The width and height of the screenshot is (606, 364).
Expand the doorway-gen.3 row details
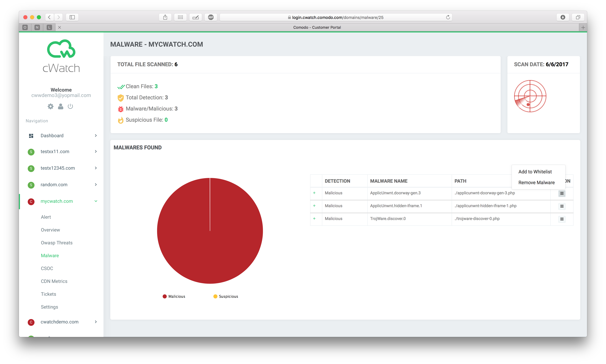point(314,193)
